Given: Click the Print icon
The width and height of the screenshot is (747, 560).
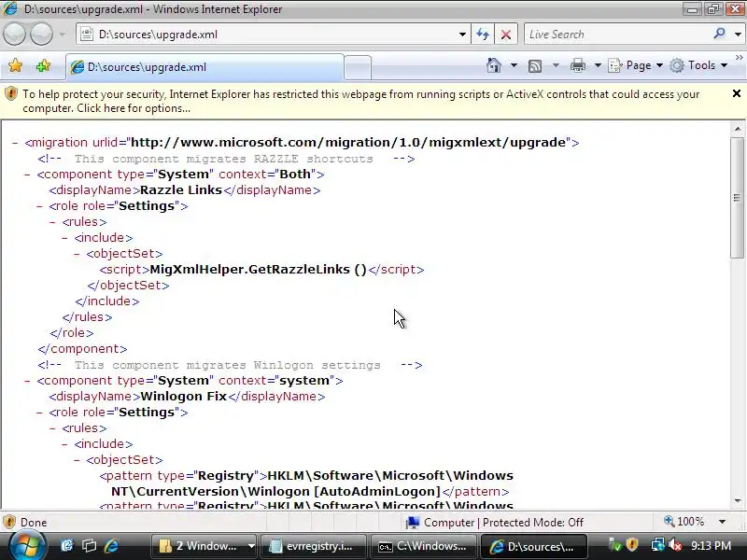Looking at the screenshot, I should tap(577, 65).
